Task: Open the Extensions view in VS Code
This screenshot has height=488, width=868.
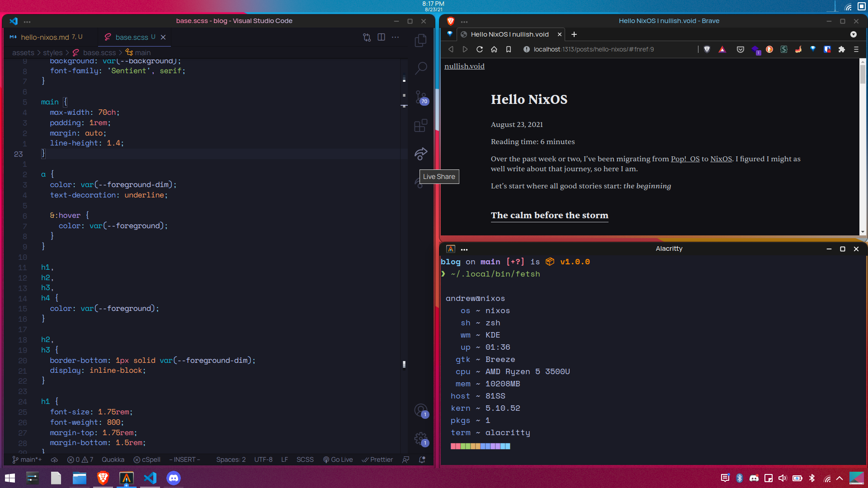Action: (x=421, y=126)
